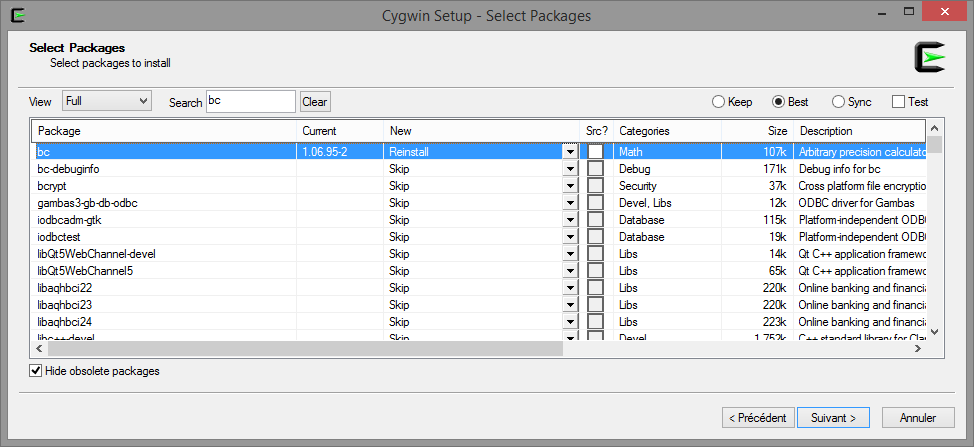This screenshot has height=447, width=974.
Task: Open the New version dropdown for iodbctest
Action: [x=570, y=237]
